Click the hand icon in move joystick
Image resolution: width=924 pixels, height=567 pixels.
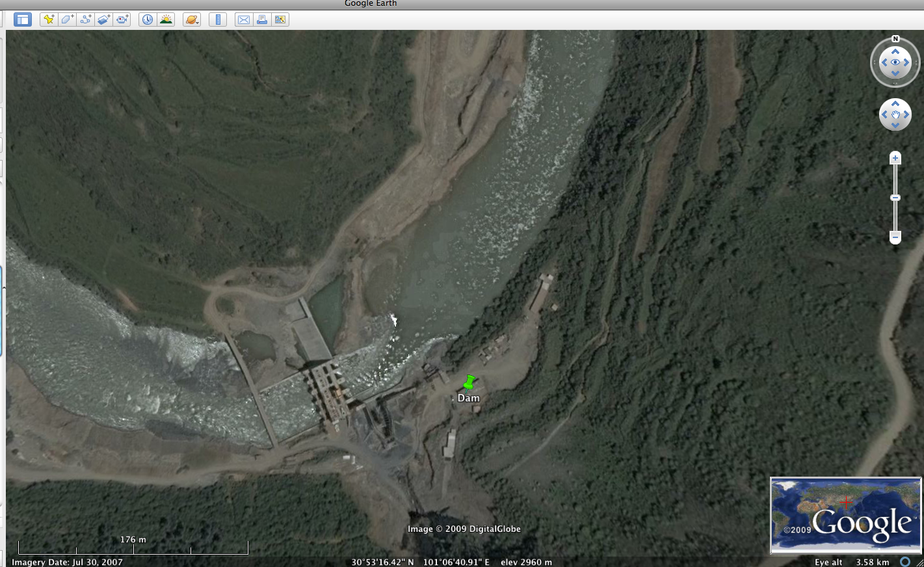895,114
